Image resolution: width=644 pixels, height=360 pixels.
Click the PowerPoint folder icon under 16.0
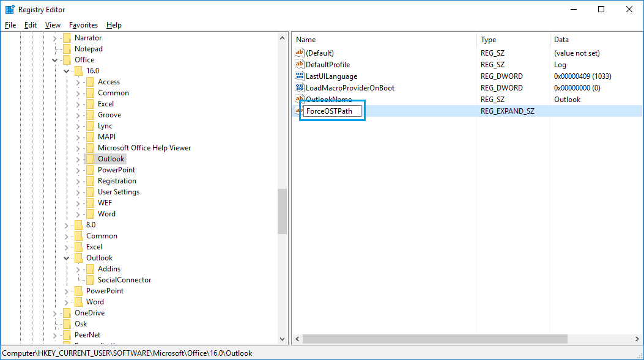pyautogui.click(x=90, y=170)
